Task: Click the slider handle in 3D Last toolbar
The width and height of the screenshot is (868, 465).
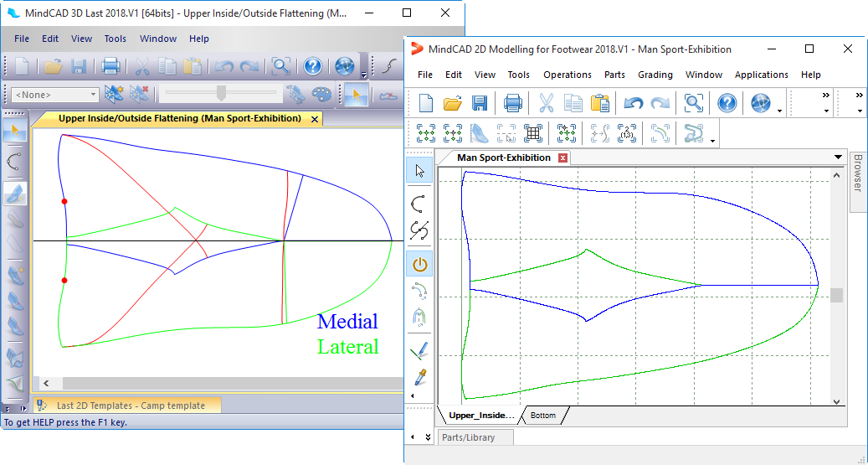Action: point(222,93)
